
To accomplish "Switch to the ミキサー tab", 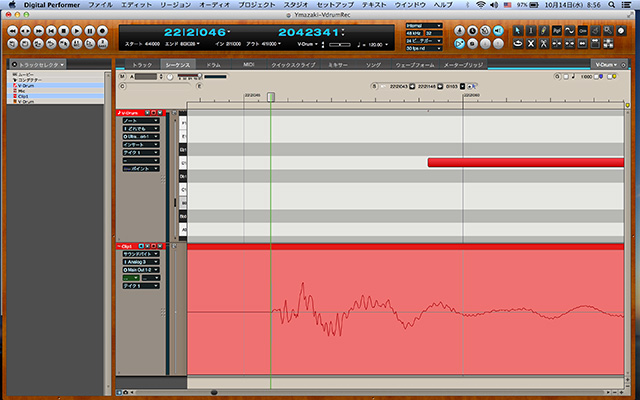I will point(339,64).
